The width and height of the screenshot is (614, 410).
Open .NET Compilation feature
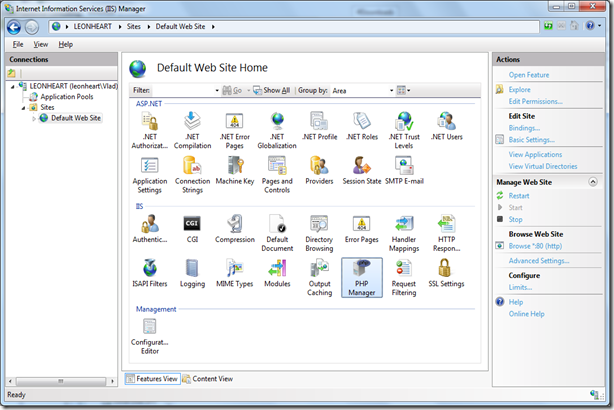pos(192,130)
